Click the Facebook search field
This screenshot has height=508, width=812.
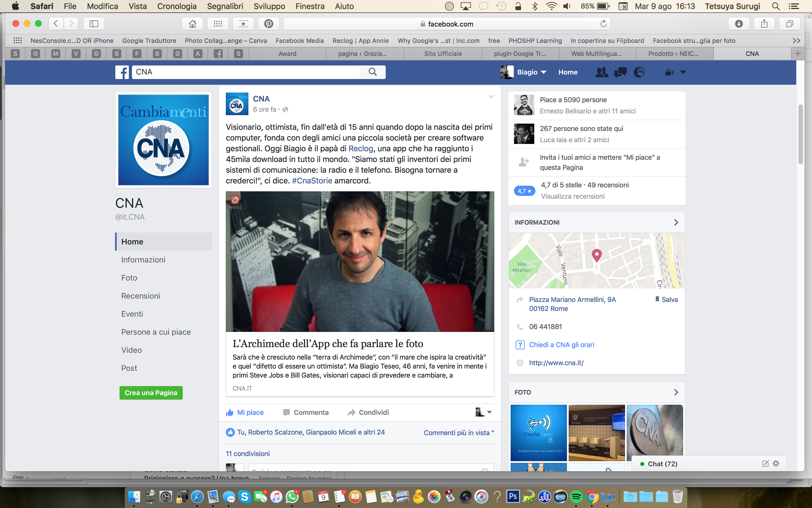coord(246,72)
